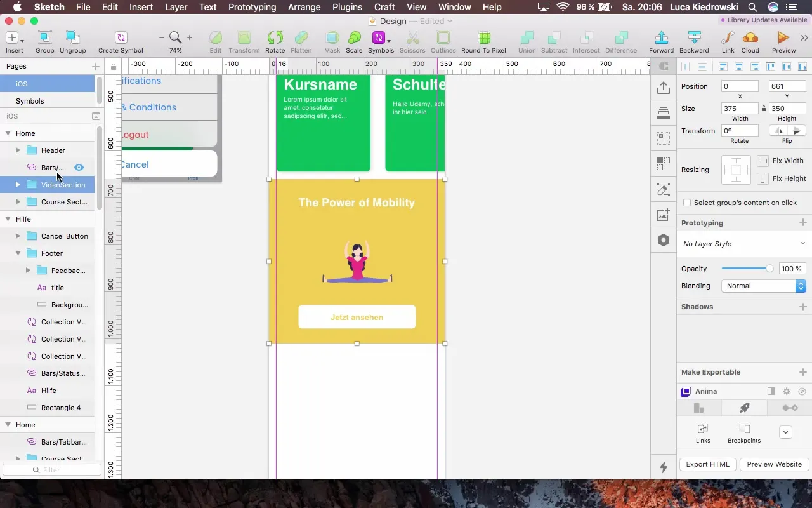Toggle Fix Width resizing option
This screenshot has height=508, width=812.
[763, 161]
